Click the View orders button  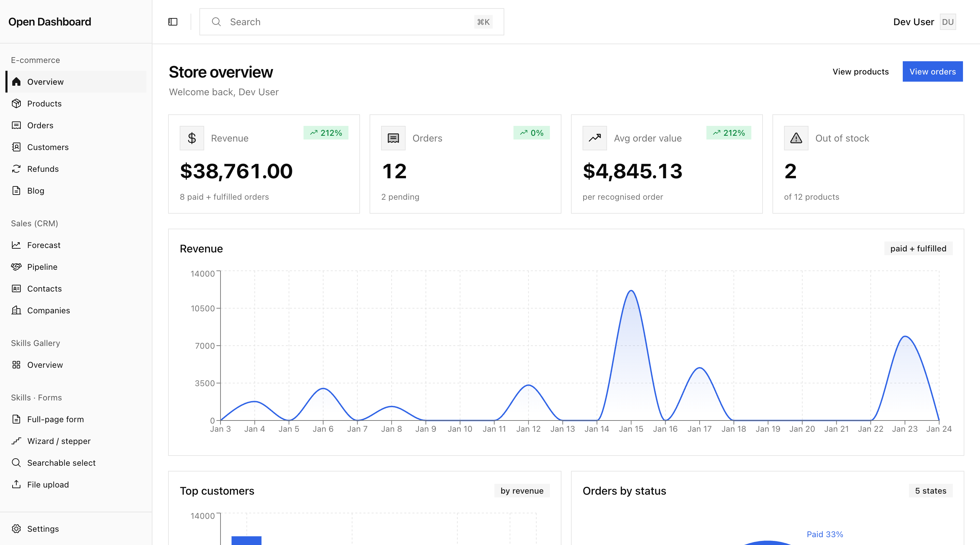click(x=932, y=71)
